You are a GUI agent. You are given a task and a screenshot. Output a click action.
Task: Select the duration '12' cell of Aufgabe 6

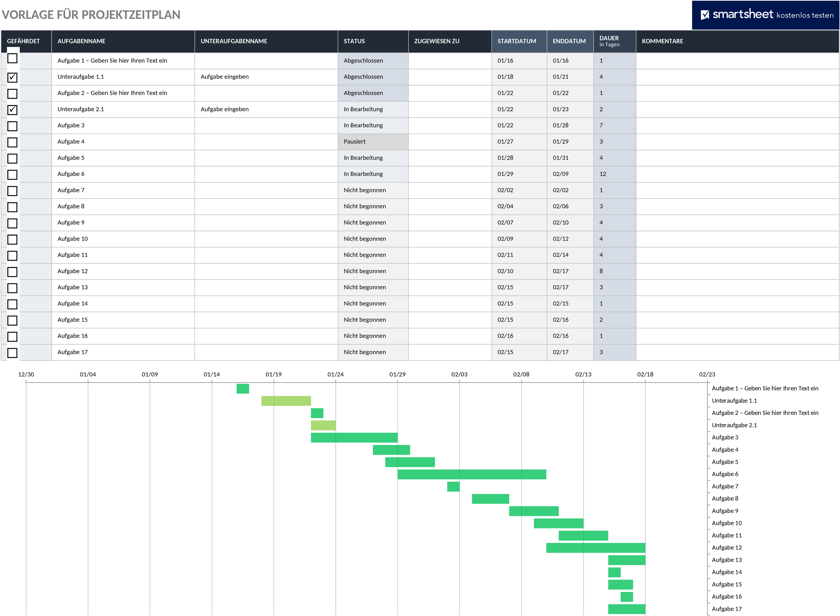tap(615, 174)
